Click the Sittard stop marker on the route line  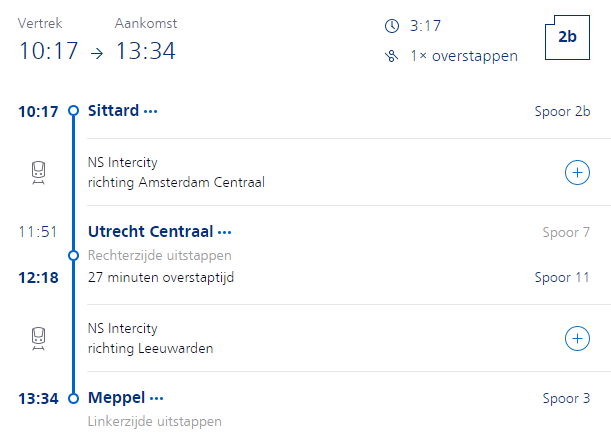tap(73, 111)
